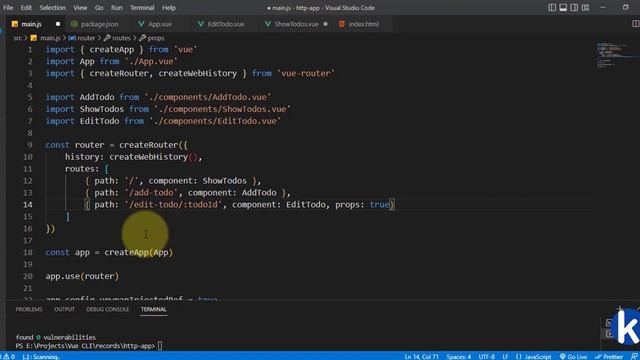Click 'app.use(router)' on line 20

82,276
